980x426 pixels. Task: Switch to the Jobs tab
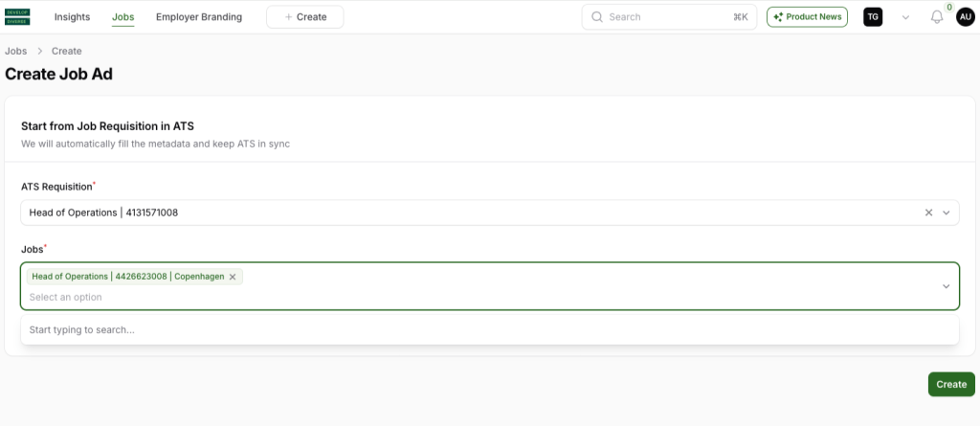click(122, 17)
